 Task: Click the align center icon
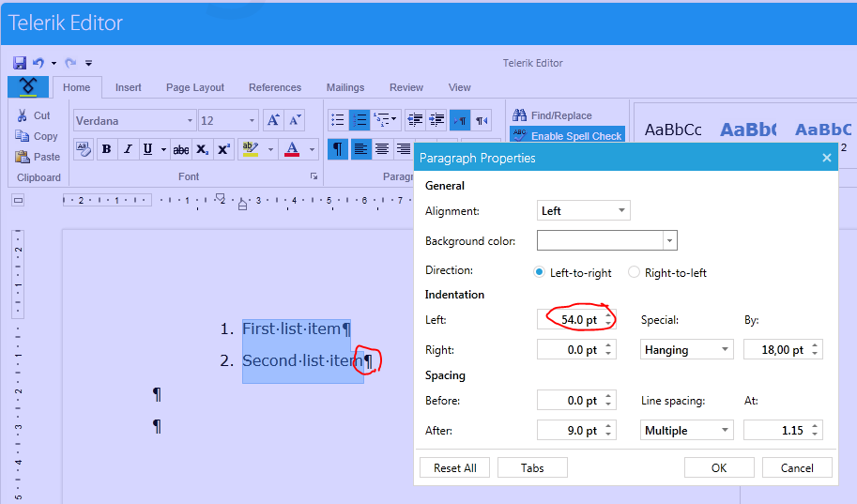382,148
